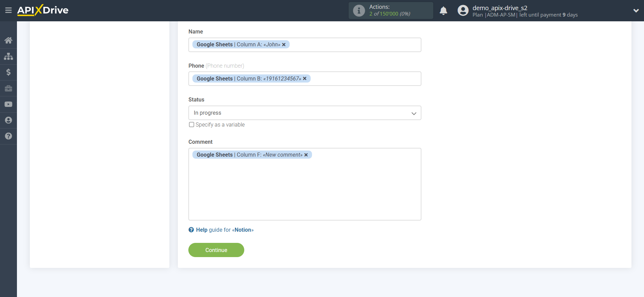
Task: Open the Status dropdown
Action: [305, 113]
